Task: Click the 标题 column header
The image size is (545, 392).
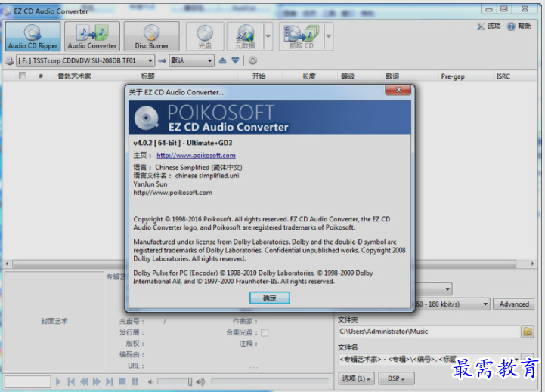Action: click(147, 76)
